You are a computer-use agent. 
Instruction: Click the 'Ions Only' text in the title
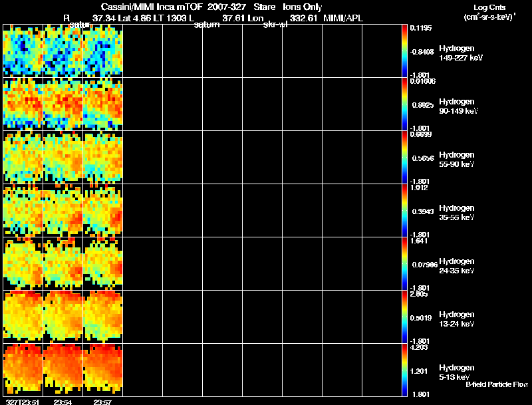point(303,7)
